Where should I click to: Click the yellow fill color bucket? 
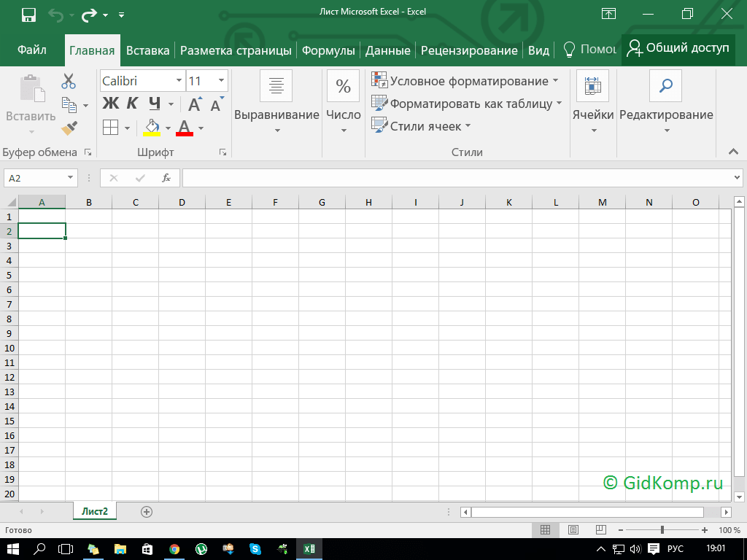click(x=152, y=128)
